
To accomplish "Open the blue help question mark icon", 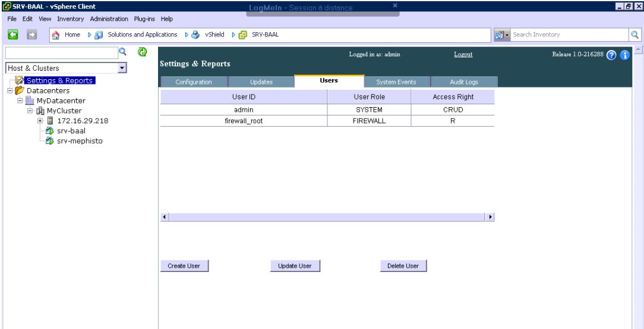I will [613, 55].
